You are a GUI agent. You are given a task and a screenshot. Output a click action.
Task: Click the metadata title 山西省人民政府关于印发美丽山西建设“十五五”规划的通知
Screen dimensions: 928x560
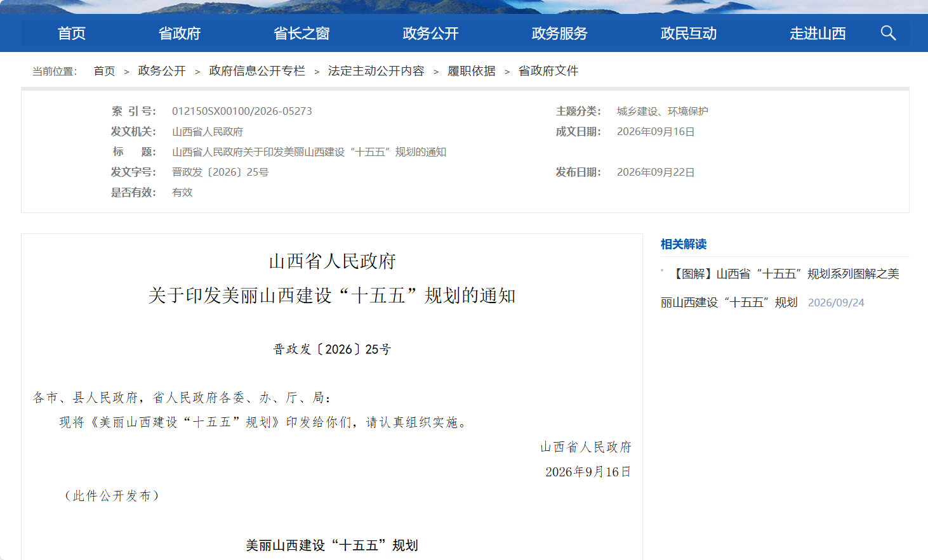coord(309,152)
